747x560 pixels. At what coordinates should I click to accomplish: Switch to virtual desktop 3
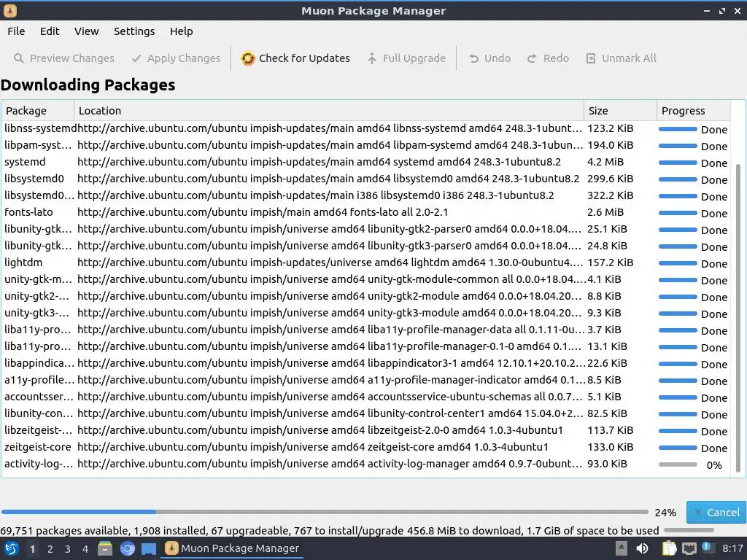[x=68, y=549]
